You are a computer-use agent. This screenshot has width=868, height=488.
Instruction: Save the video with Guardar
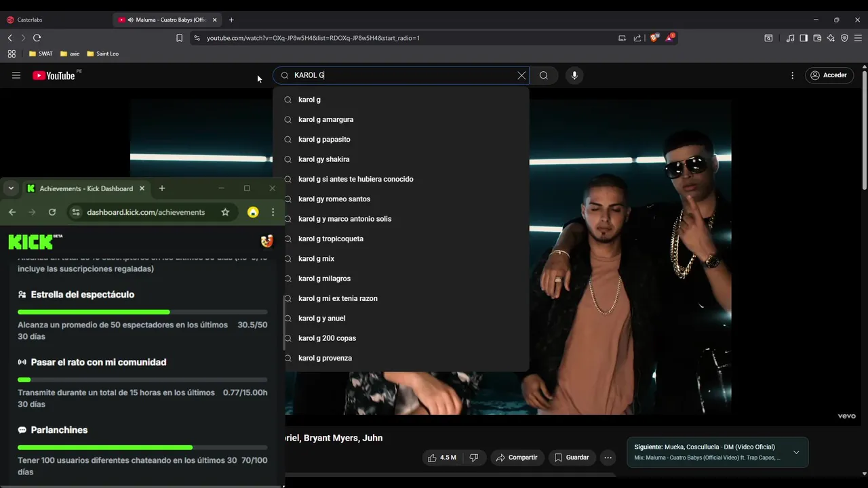pyautogui.click(x=572, y=457)
